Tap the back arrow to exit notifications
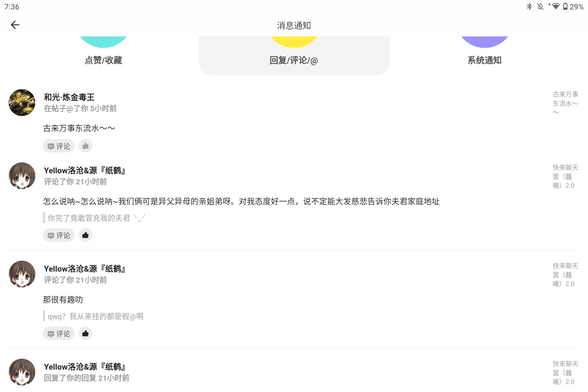The height and width of the screenshot is (392, 588). [x=15, y=25]
